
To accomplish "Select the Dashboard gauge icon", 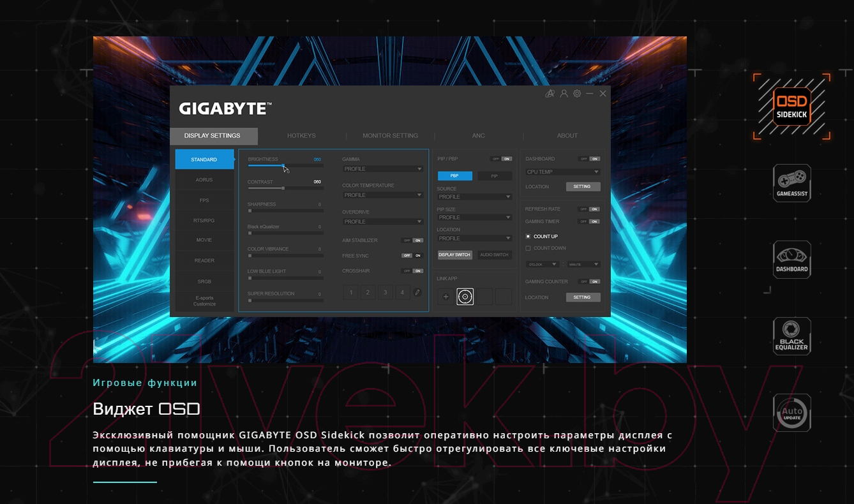I will pos(791,260).
